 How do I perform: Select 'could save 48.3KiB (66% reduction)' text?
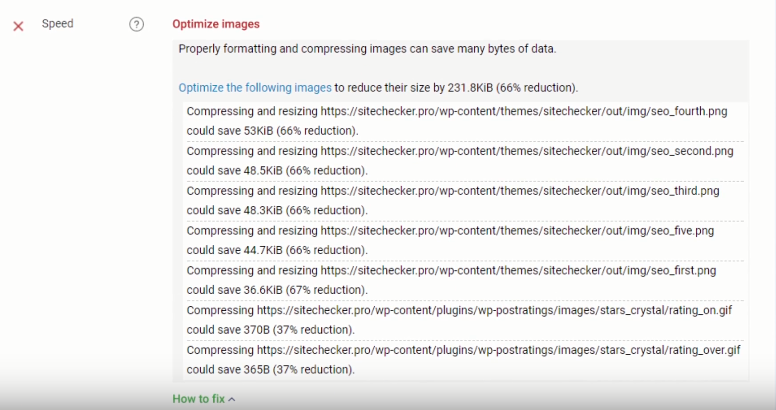click(277, 210)
